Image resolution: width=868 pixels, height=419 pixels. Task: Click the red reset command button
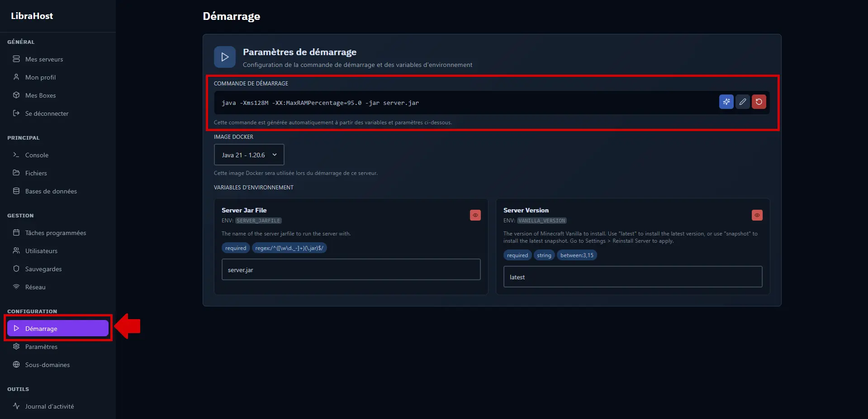tap(759, 102)
